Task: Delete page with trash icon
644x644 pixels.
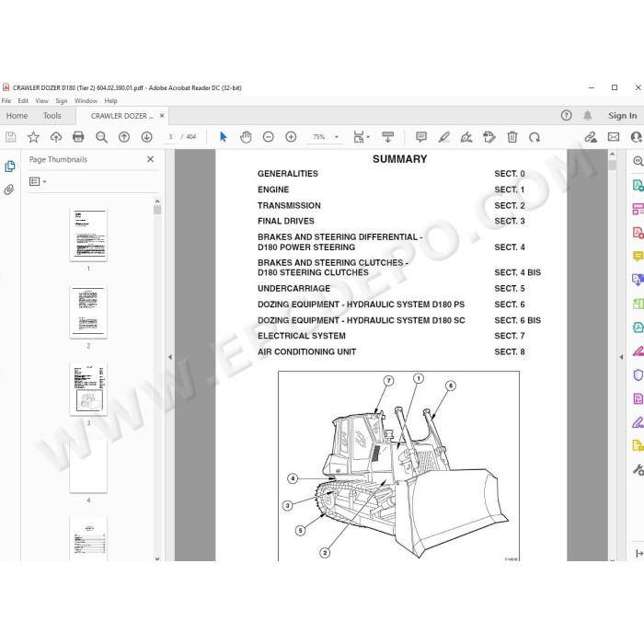Action: coord(512,137)
